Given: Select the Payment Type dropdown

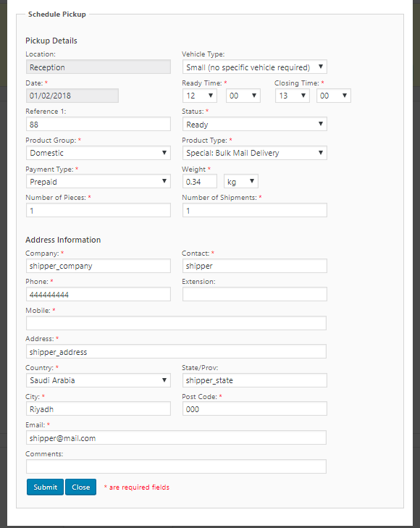Looking at the screenshot, I should pyautogui.click(x=98, y=182).
